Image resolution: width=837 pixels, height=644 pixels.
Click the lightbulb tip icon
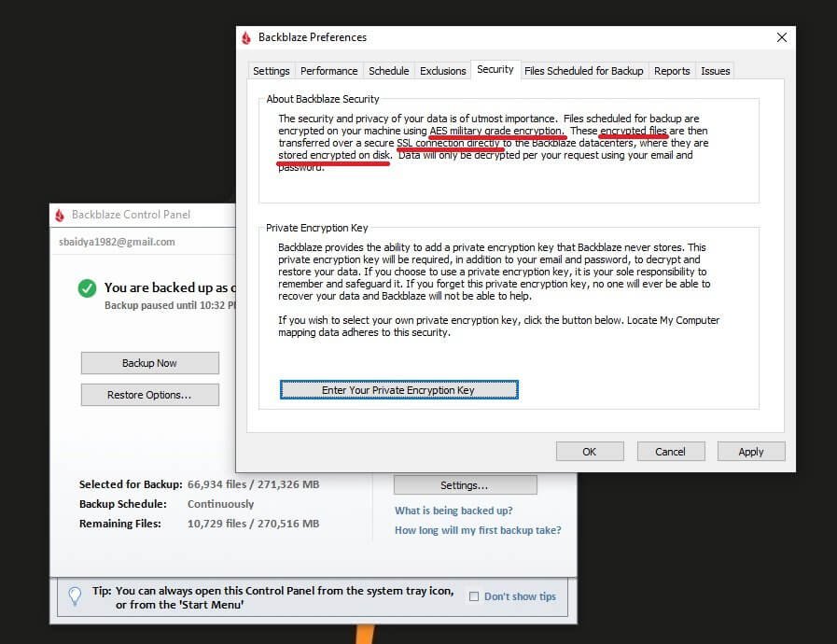pos(76,596)
